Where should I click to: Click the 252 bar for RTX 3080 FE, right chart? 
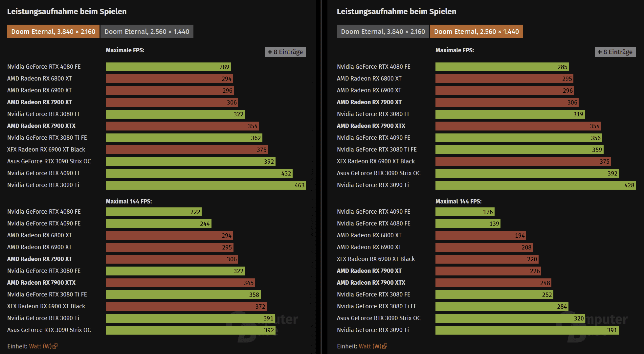pyautogui.click(x=495, y=295)
